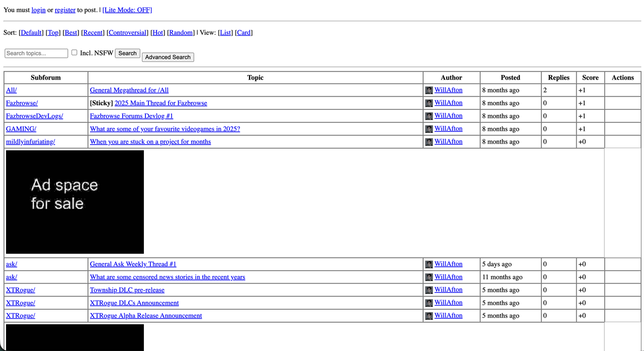644x351 pixels.
Task: Open WillAfton profile link in General Megathread row
Action: pos(448,90)
